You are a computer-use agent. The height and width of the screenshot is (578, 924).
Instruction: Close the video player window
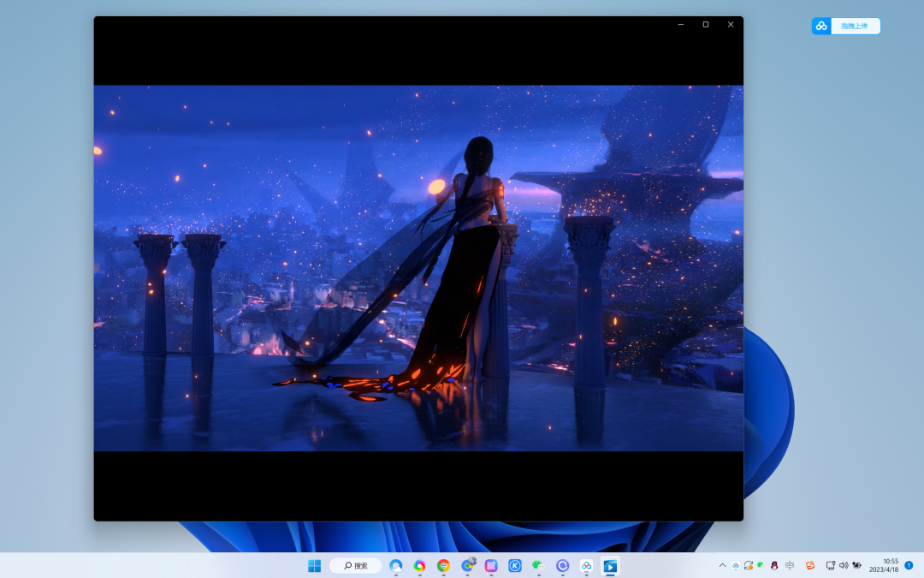click(731, 24)
